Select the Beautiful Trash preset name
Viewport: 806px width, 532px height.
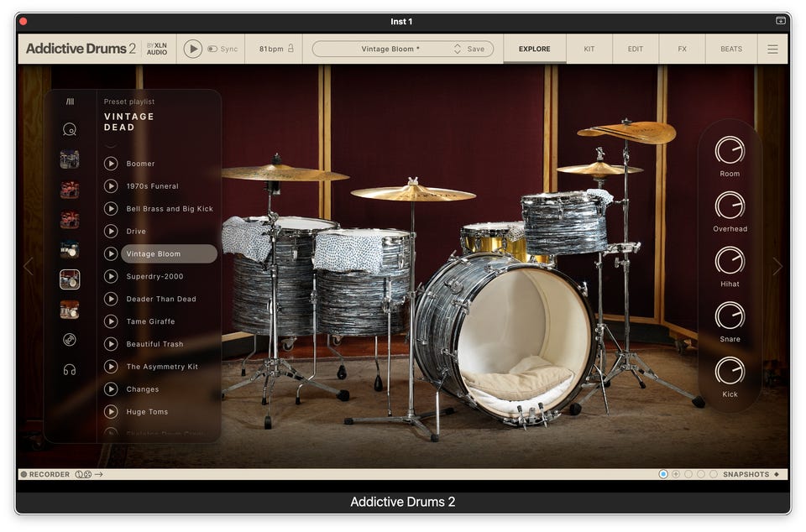coord(154,344)
